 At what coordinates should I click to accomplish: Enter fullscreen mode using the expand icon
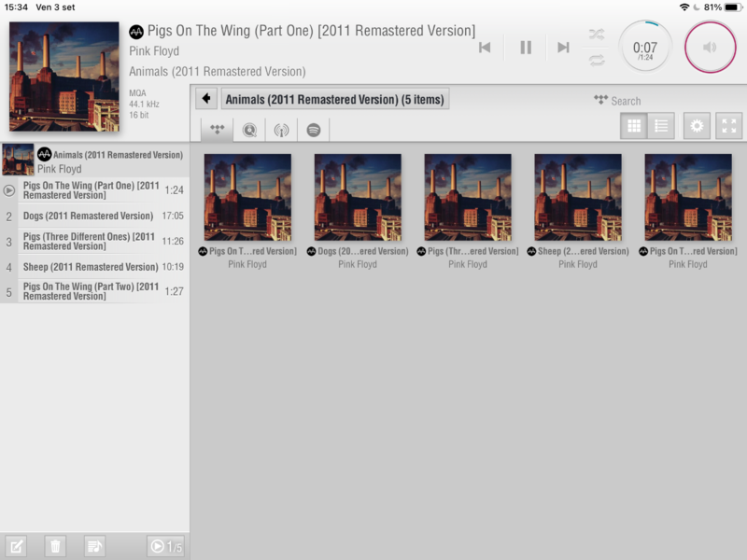click(x=728, y=126)
